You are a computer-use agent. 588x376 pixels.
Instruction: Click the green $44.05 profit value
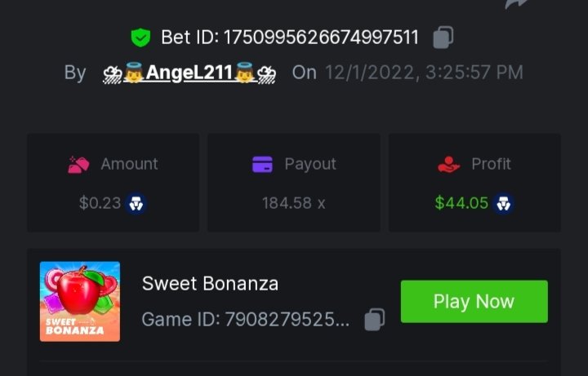click(x=461, y=203)
